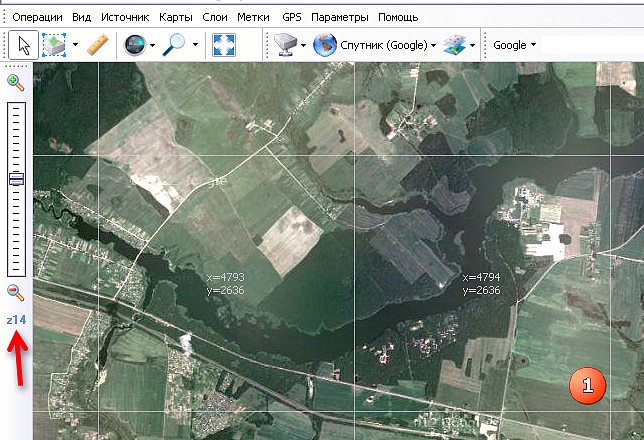Click the z14 zoom level label
Viewport: 644px width, 440px height.
pyautogui.click(x=16, y=320)
